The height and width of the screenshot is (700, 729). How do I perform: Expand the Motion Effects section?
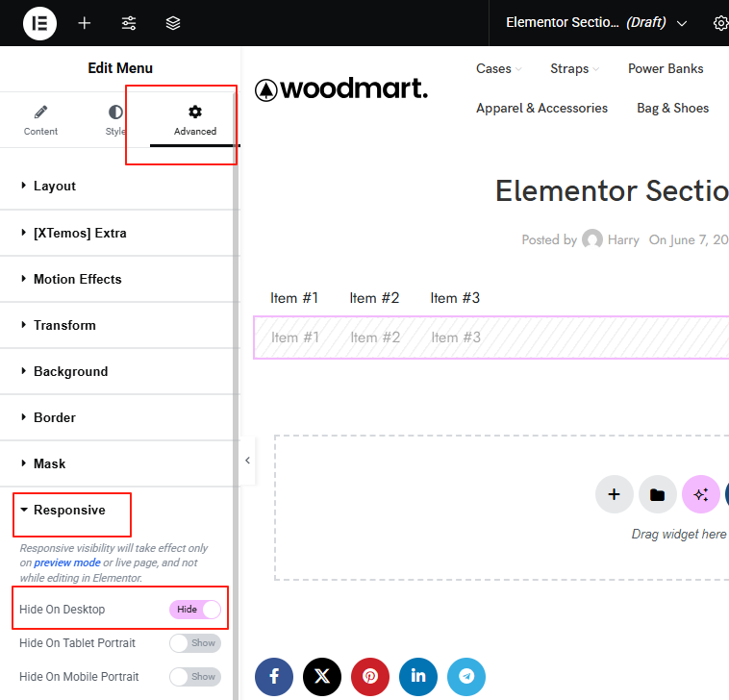[x=77, y=279]
